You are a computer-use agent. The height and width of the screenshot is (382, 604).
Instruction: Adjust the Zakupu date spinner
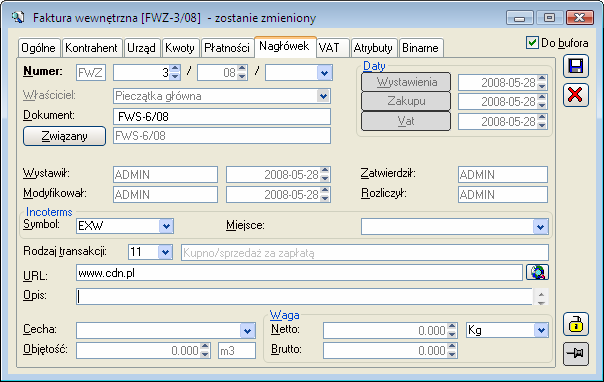[542, 102]
